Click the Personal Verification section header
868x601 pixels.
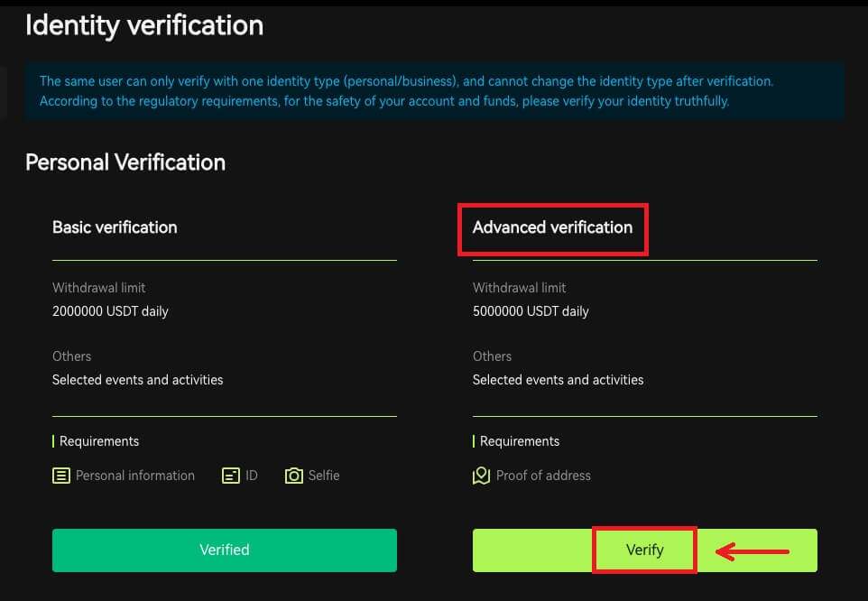point(125,162)
